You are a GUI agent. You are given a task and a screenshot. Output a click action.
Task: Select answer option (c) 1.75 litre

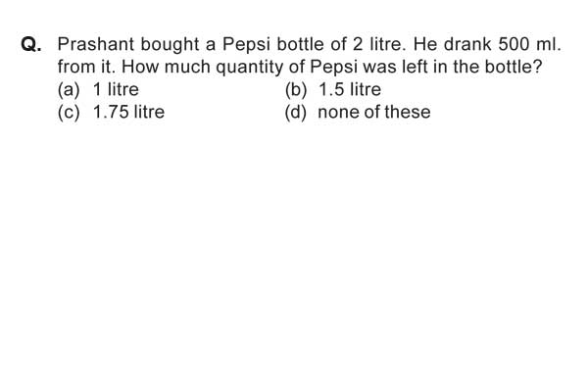(111, 112)
